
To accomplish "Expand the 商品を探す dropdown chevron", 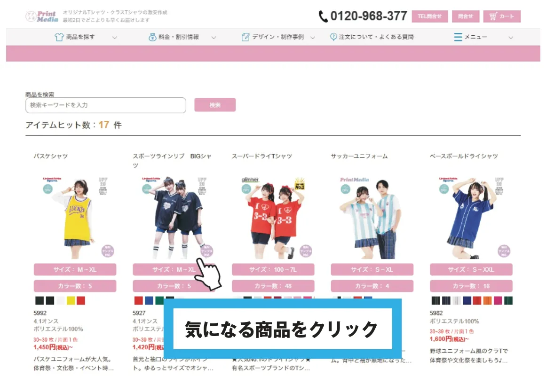I will point(115,38).
